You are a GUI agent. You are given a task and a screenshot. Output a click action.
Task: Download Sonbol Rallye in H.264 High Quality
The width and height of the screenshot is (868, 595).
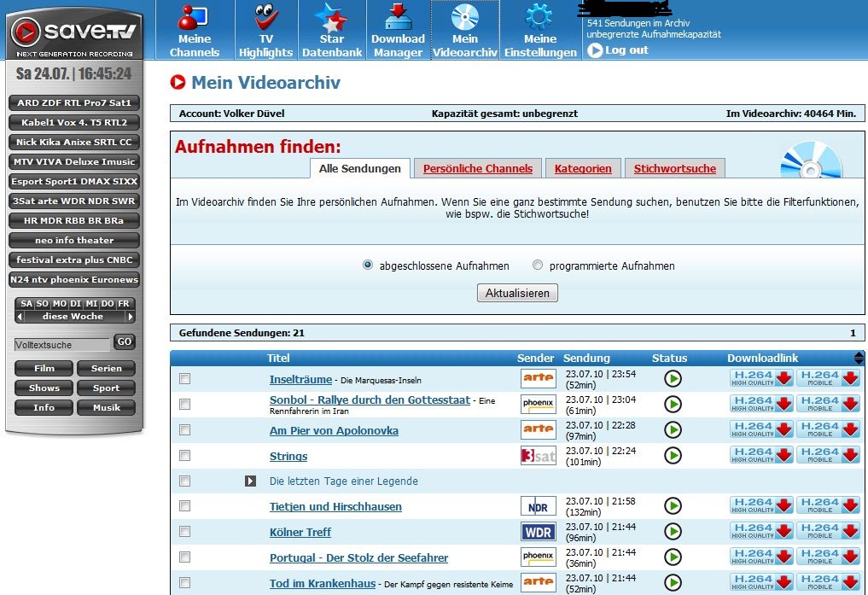(761, 404)
